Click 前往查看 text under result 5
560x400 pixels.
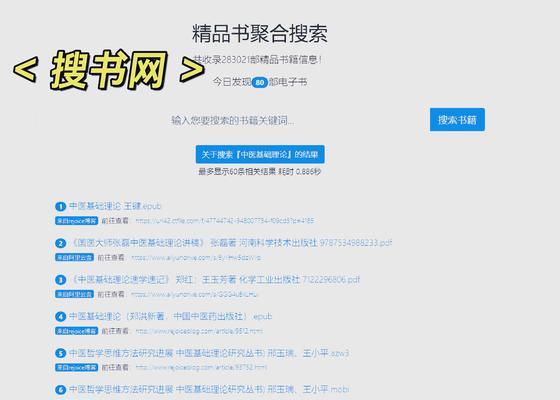tap(115, 368)
